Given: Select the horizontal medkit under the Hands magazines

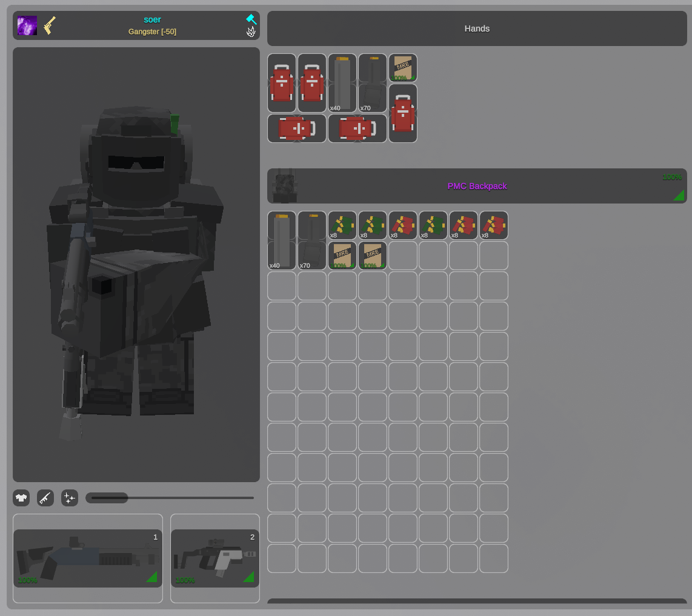Looking at the screenshot, I should tap(358, 128).
